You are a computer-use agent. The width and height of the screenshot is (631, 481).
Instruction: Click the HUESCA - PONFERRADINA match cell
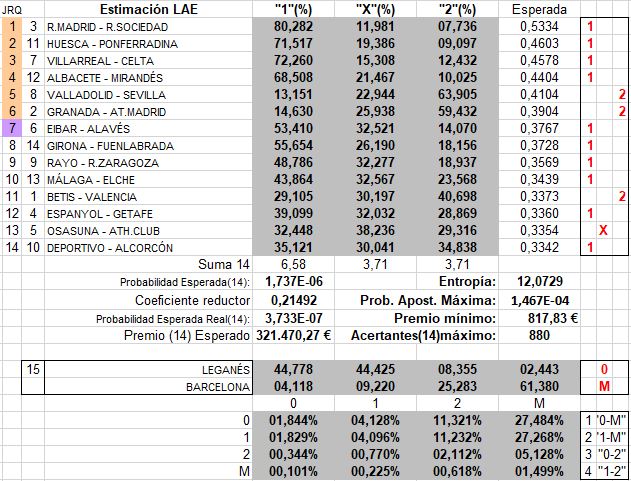click(148, 44)
